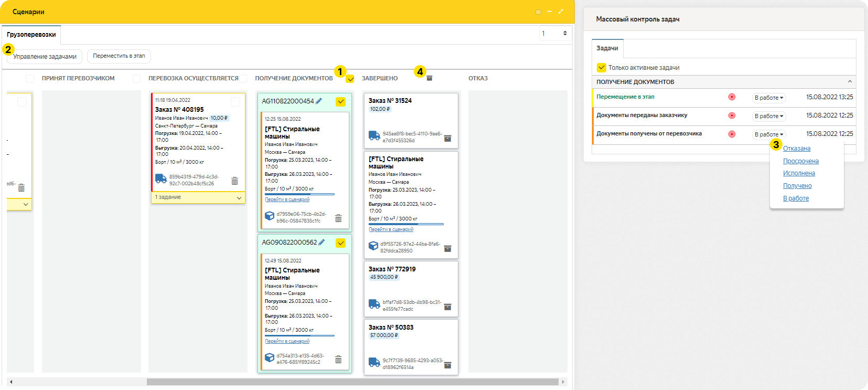Open В работе dropdown for Документы переданы заказчику
This screenshot has height=390, width=868.
coord(768,116)
